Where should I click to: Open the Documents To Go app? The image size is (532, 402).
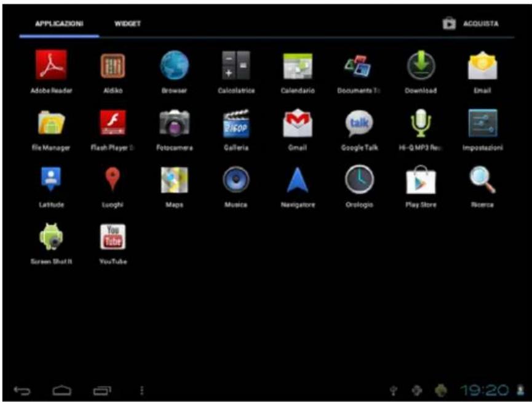(359, 65)
